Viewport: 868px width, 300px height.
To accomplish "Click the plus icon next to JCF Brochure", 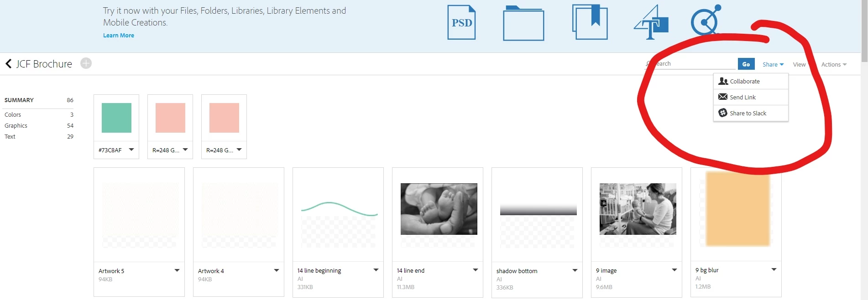I will click(x=86, y=63).
